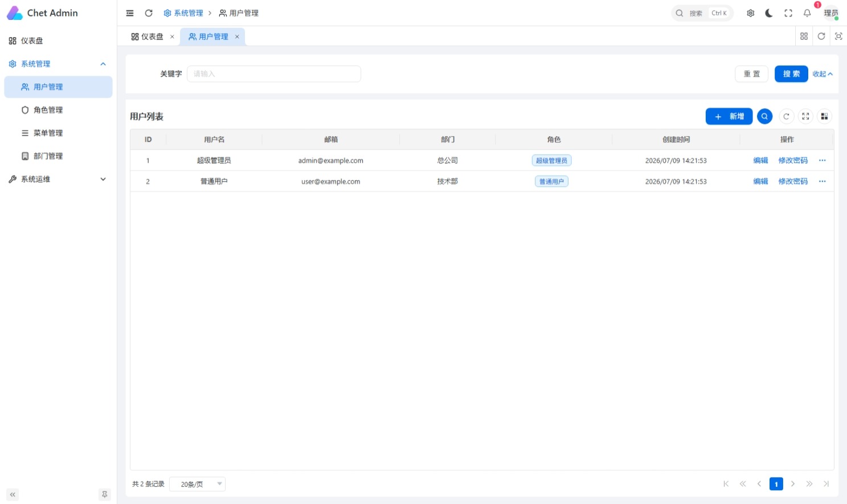Screen dimensions: 847x504
Task: Refresh the user list table
Action: pos(786,116)
